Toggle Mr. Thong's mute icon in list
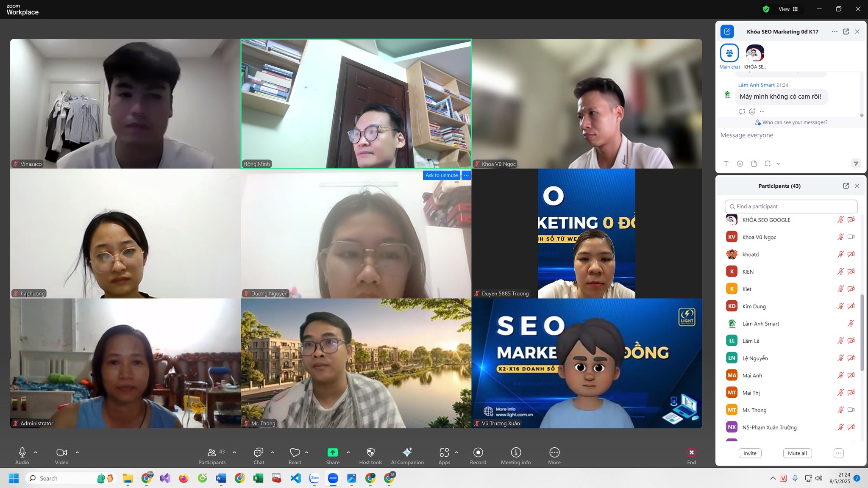868x488 pixels. pyautogui.click(x=840, y=410)
